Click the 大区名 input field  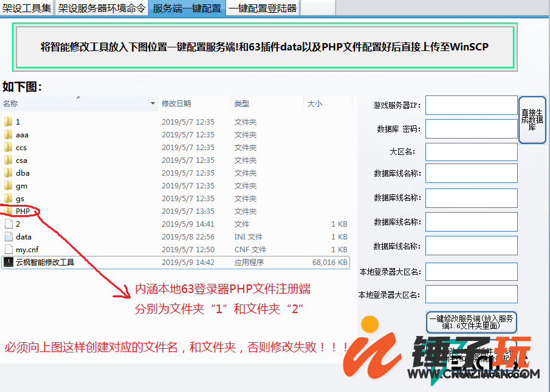click(471, 152)
